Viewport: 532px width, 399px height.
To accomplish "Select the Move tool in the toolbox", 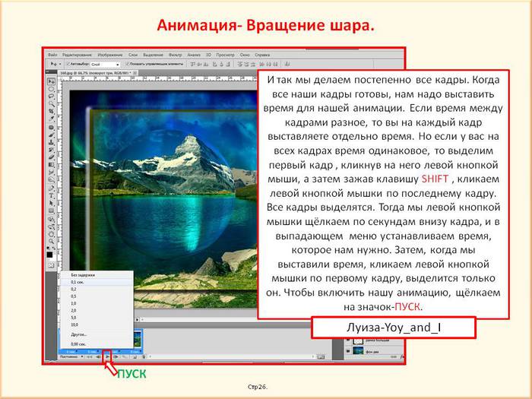I will (x=51, y=81).
